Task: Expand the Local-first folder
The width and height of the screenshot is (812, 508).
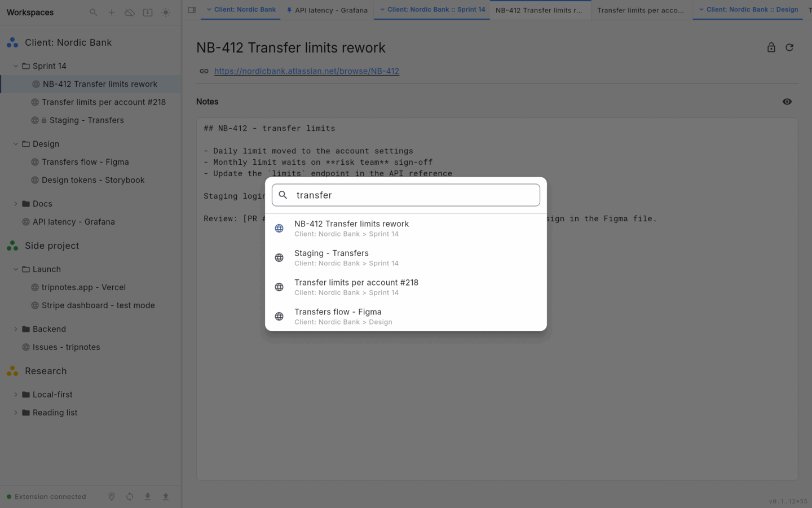Action: point(16,395)
